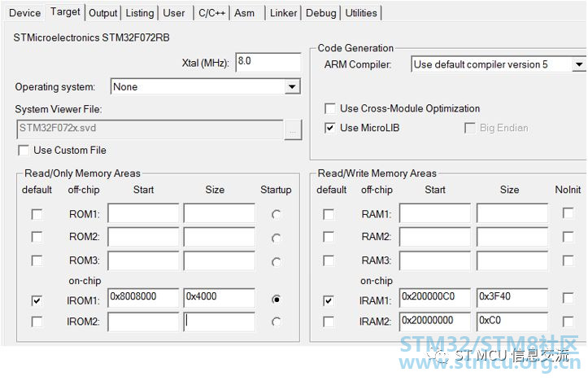This screenshot has width=588, height=381.
Task: Select IROM2 Startup radio button
Action: [277, 322]
